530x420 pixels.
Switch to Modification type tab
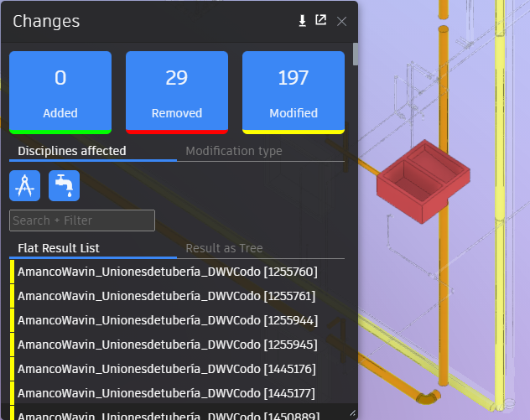[x=261, y=151]
